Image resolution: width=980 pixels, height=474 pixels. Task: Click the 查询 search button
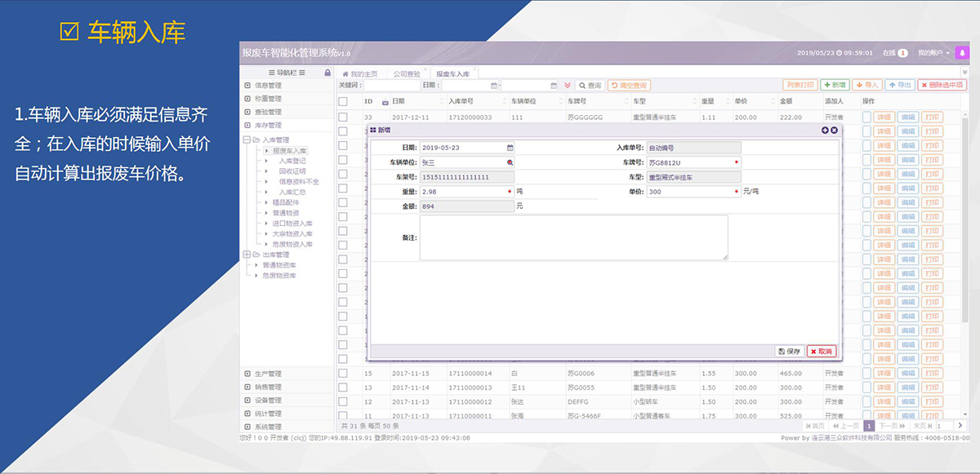point(590,85)
